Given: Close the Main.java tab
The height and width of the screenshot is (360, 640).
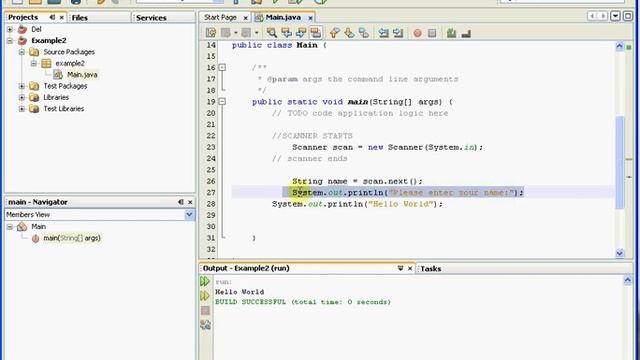Looking at the screenshot, I should (x=310, y=18).
